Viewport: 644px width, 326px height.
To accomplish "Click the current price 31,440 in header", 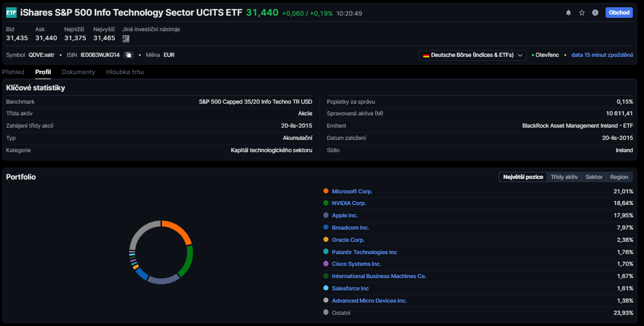I will (x=262, y=13).
